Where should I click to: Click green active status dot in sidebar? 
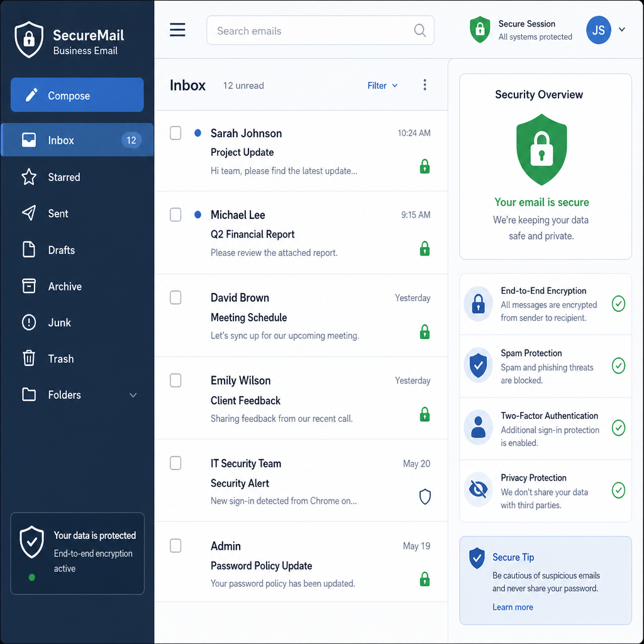[x=31, y=577]
